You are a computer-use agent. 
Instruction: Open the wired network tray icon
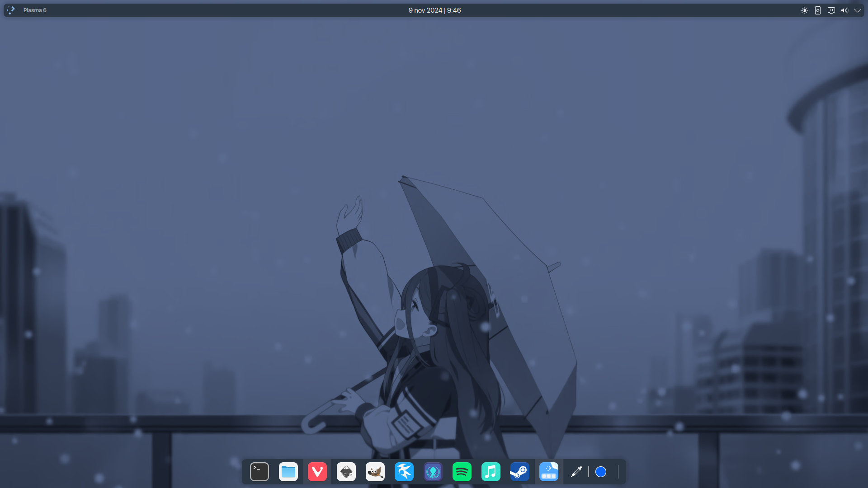pyautogui.click(x=831, y=10)
